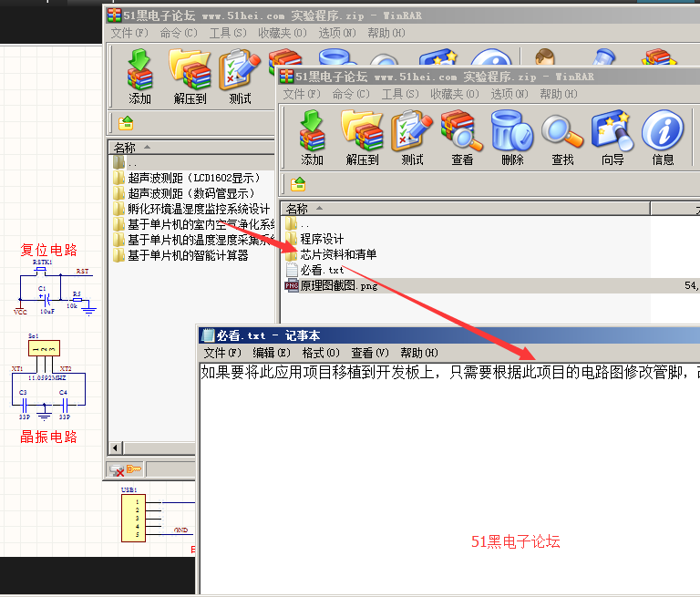The height and width of the screenshot is (597, 700).
Task: Open 收藏夹(O) menu in front WinRAR window
Action: tap(452, 94)
